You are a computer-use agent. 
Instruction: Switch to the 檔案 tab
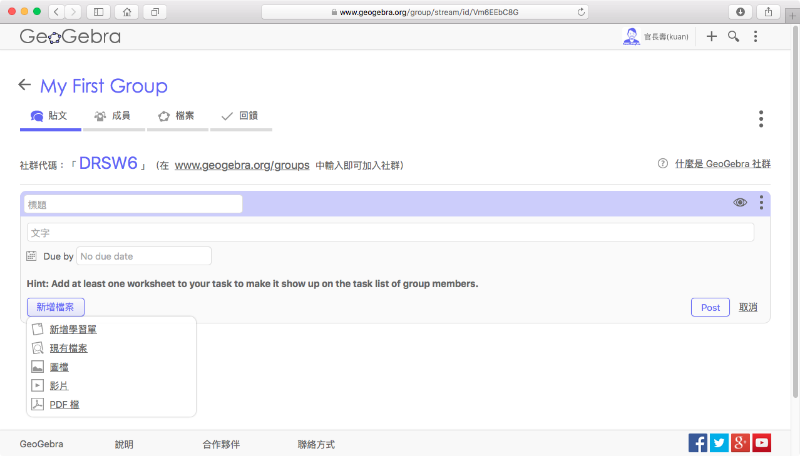[177, 116]
